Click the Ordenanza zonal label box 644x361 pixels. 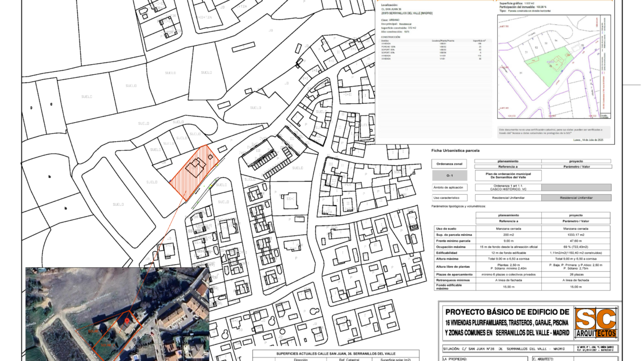pos(449,163)
